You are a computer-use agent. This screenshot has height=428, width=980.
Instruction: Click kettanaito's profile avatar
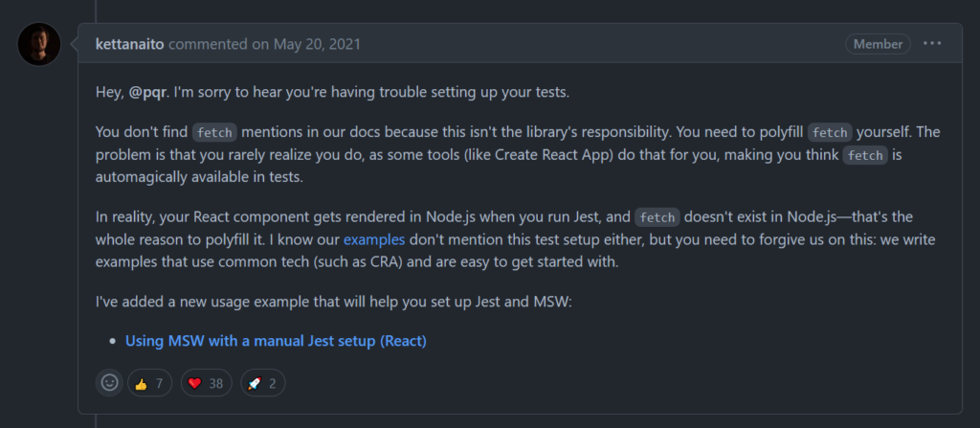coord(39,44)
